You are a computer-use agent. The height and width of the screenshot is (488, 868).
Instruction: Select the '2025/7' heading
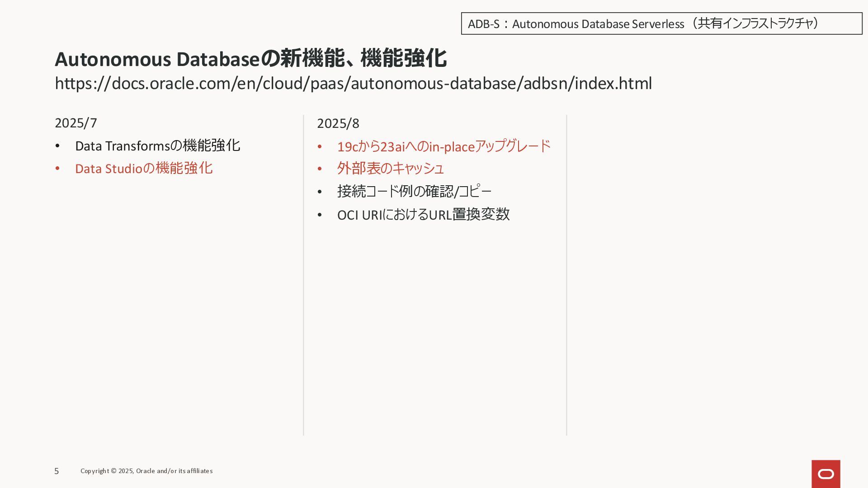(76, 123)
